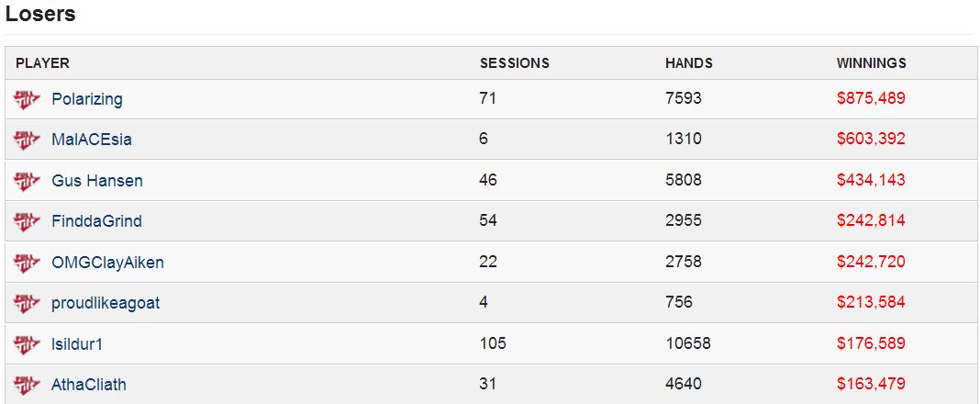Open the Isildur1 player profile
Screen dimensions: 980x404
[77, 344]
